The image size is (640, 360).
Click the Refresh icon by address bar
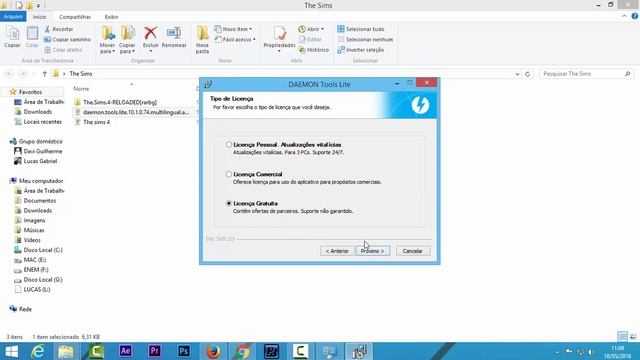tap(527, 74)
